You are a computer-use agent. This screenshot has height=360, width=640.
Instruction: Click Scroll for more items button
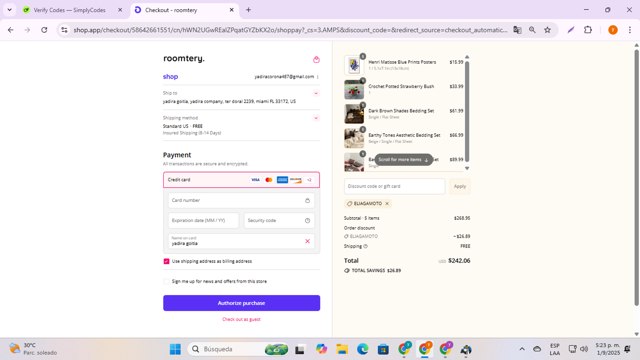(x=403, y=160)
